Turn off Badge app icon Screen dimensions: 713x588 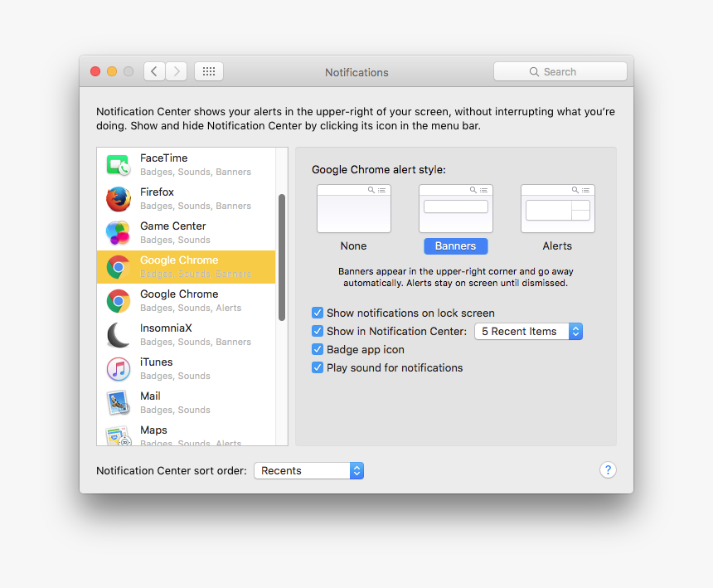click(x=318, y=349)
